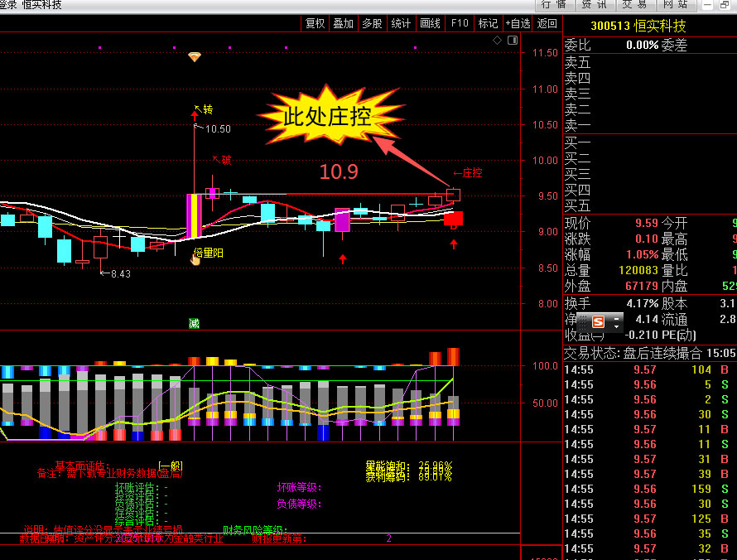
Task: Click the pointing hand icon near 倍量阳
Action: (x=195, y=259)
